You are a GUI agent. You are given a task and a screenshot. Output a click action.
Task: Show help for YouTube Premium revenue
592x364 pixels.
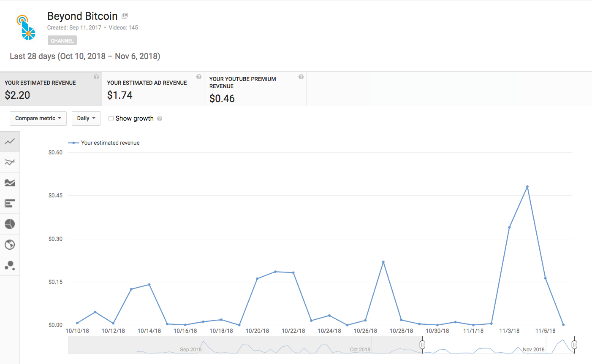301,77
